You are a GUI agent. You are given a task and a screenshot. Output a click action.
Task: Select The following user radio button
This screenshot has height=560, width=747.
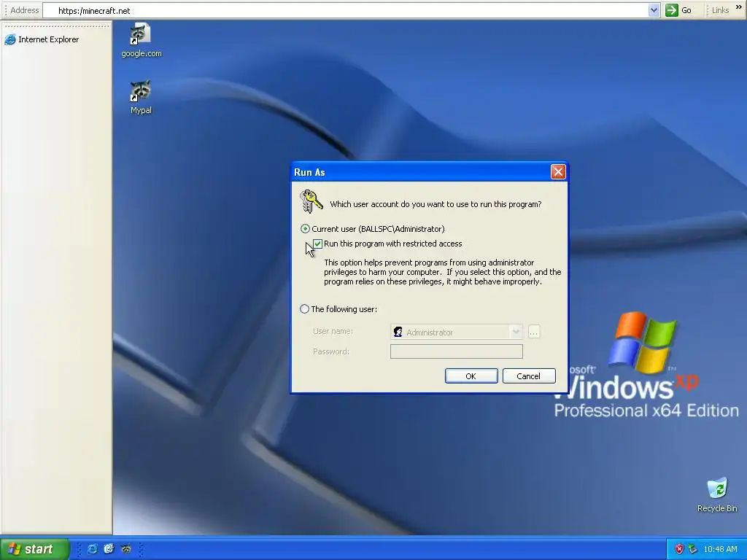coord(304,309)
